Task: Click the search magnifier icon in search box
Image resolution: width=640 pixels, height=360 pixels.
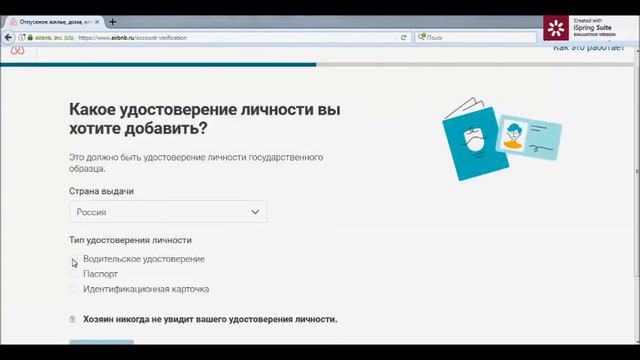Action: pyautogui.click(x=422, y=37)
